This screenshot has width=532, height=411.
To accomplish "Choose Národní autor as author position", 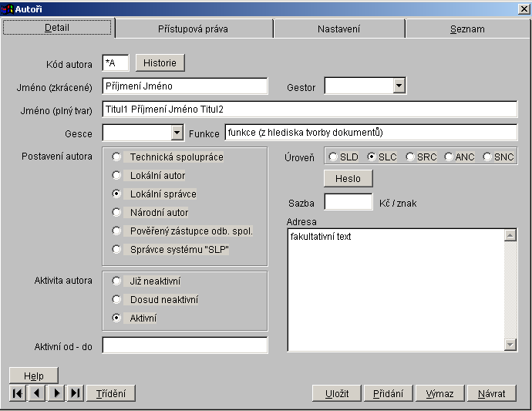I will pos(116,212).
